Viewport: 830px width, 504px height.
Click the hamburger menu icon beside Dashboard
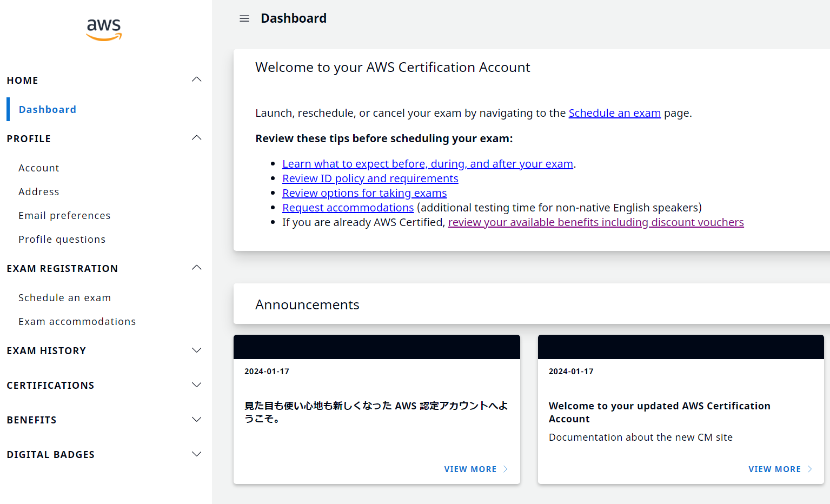tap(244, 18)
